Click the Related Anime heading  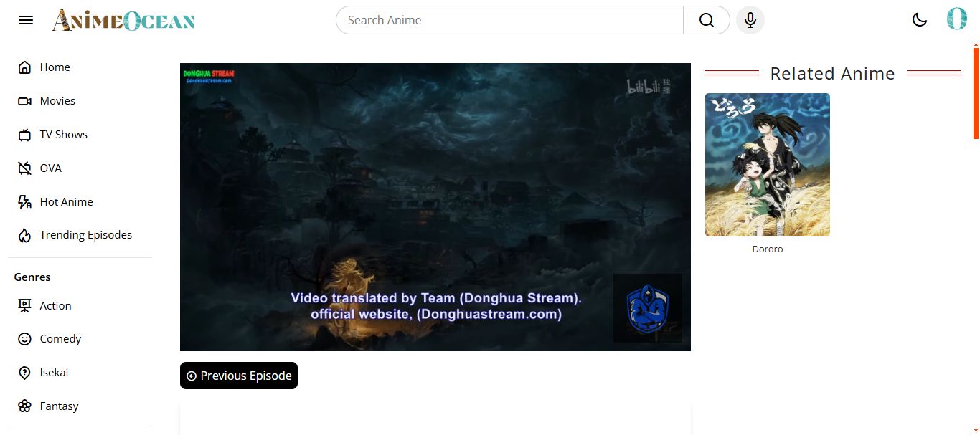click(832, 73)
